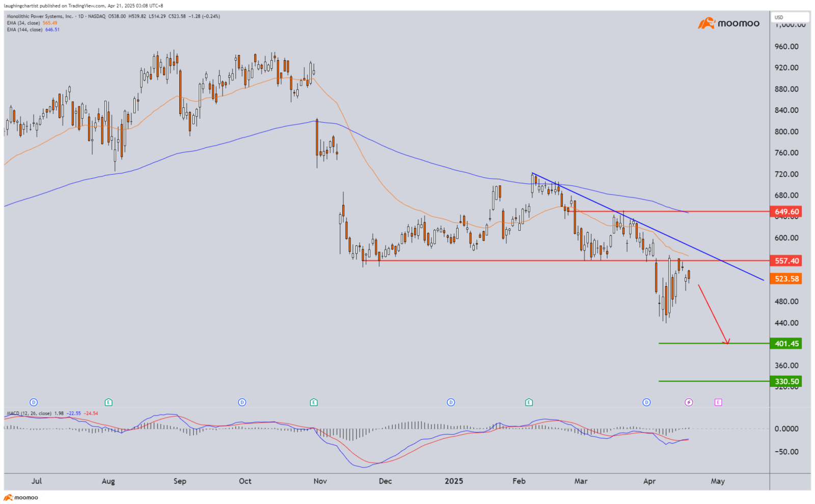Viewport: 815px width, 504px height.
Task: Select the 330.50 green support label
Action: point(786,381)
